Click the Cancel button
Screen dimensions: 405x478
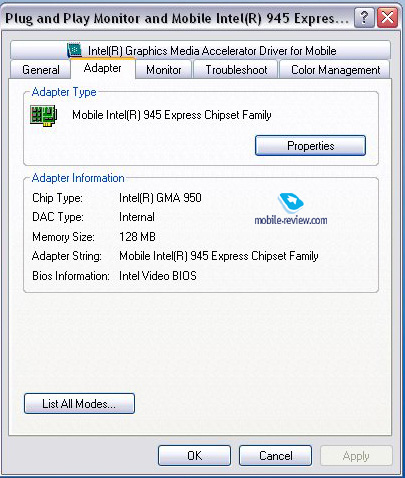pyautogui.click(x=275, y=455)
